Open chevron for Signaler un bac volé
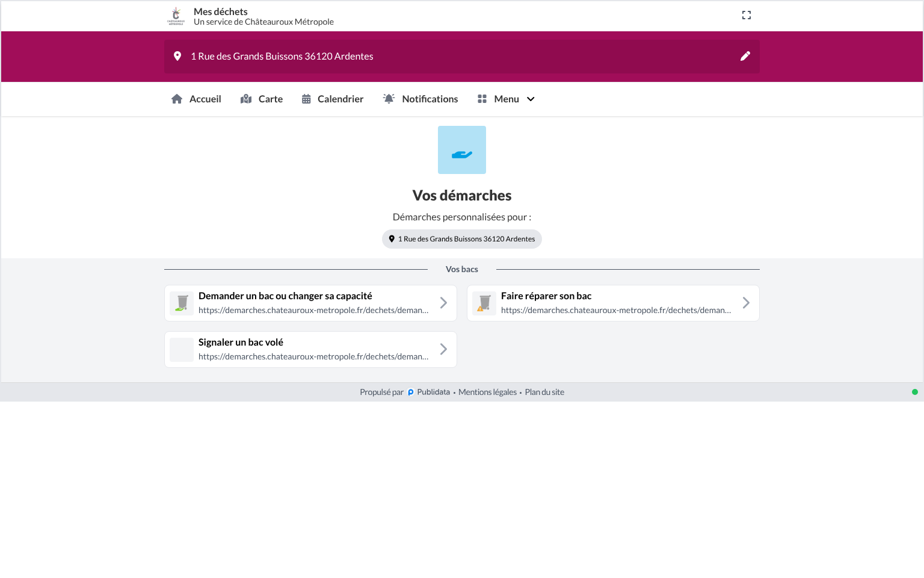This screenshot has height=578, width=924. (x=443, y=349)
